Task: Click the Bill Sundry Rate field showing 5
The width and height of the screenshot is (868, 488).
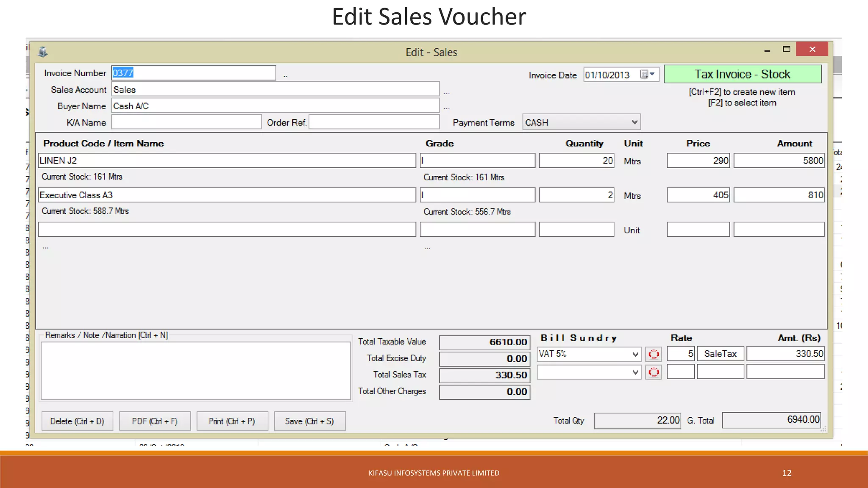Action: (681, 354)
